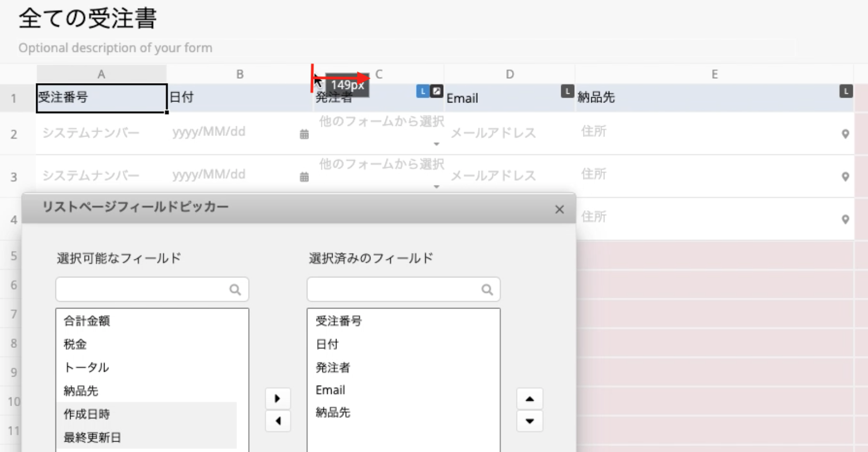Click the selected fields search box
This screenshot has width=868, height=452.
pos(395,290)
